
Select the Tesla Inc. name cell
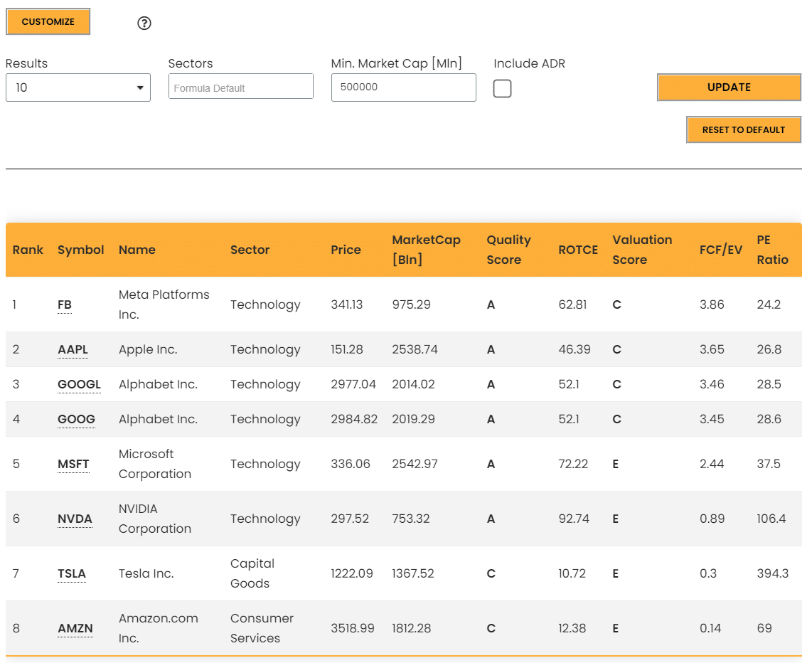click(146, 574)
